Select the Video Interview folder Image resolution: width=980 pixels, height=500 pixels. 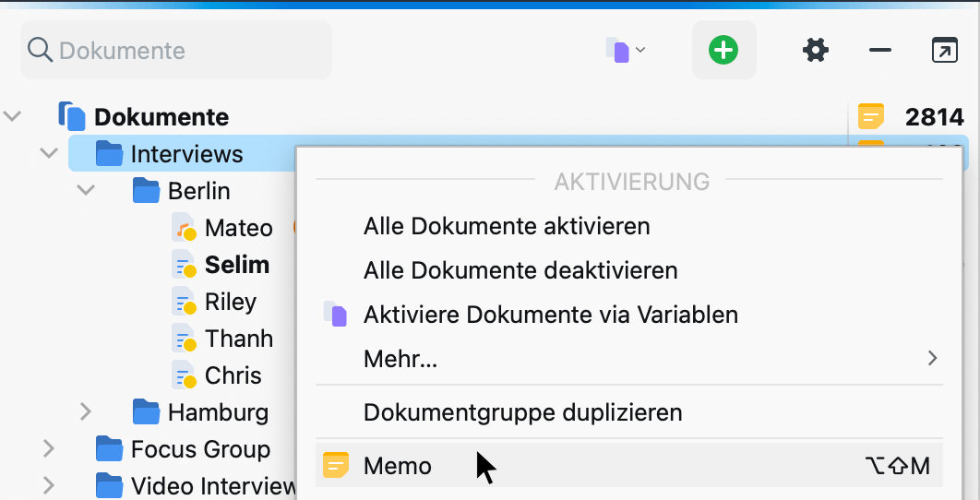tap(212, 486)
